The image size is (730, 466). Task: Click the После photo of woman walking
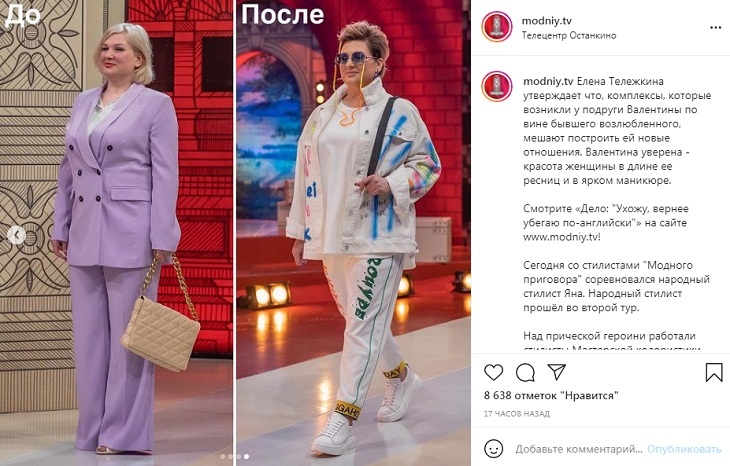point(353,233)
